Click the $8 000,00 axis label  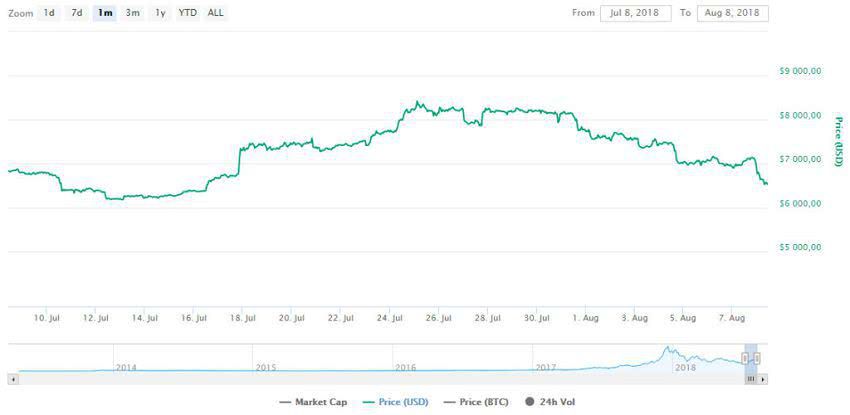tap(800, 115)
